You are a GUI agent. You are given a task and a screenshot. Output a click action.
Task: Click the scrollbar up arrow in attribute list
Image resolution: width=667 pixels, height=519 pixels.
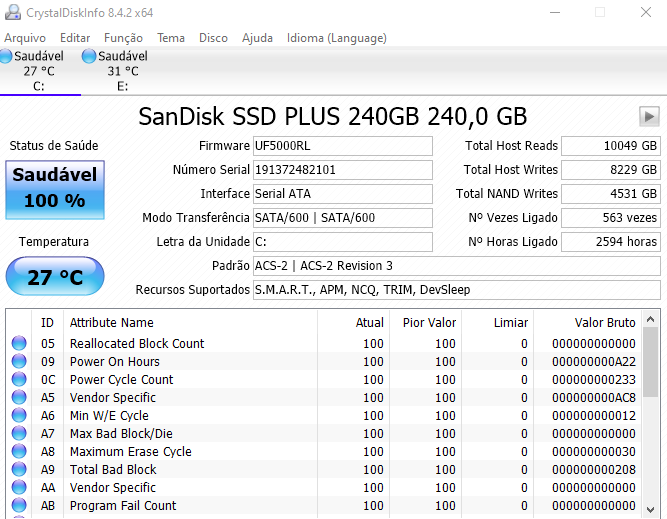pyautogui.click(x=650, y=319)
